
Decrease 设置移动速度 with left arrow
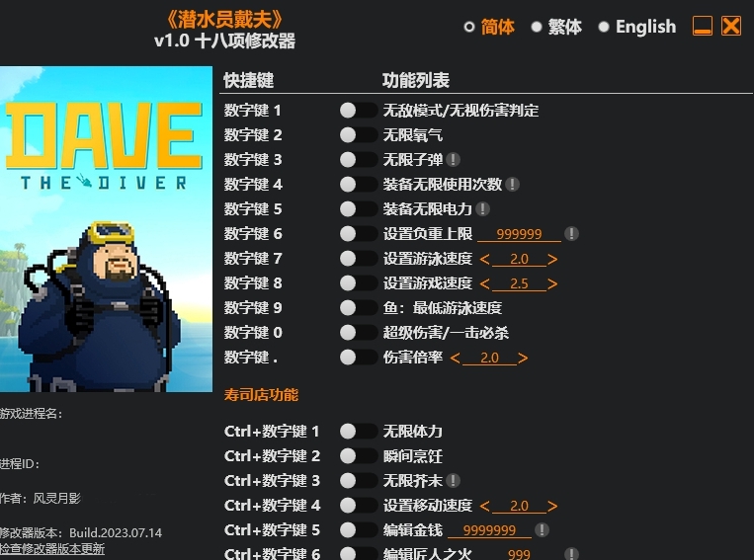click(484, 506)
